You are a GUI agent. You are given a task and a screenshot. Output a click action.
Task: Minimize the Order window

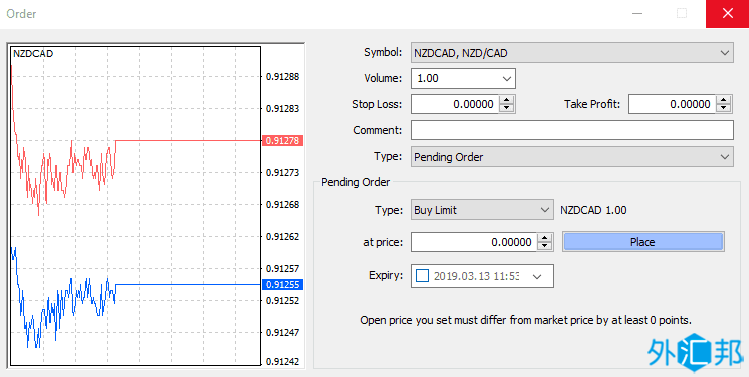(x=637, y=13)
